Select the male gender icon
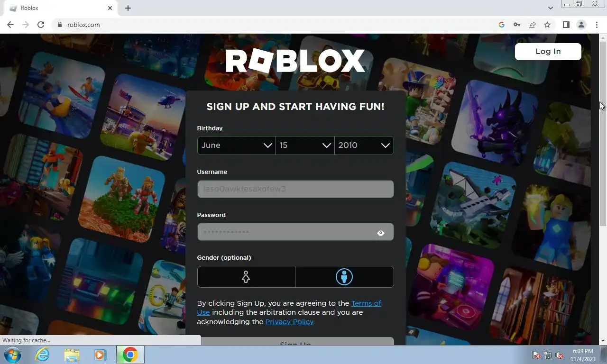607x364 pixels. click(344, 277)
